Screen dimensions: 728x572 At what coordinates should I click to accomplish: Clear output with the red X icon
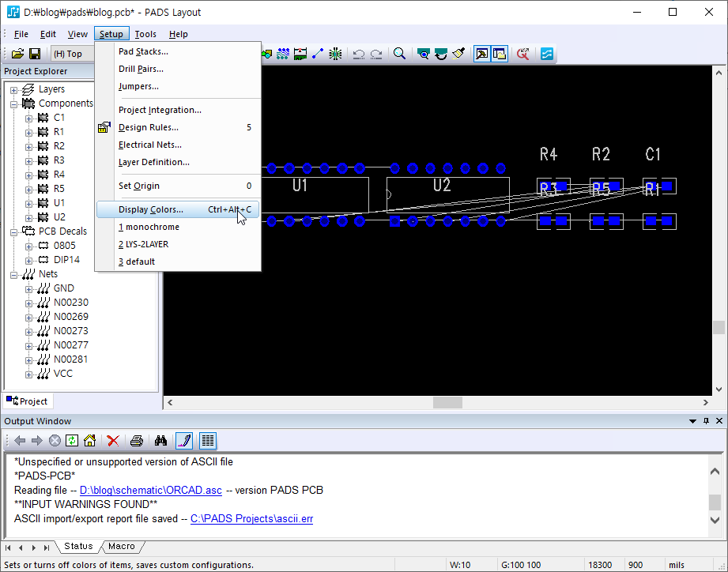[x=113, y=441]
